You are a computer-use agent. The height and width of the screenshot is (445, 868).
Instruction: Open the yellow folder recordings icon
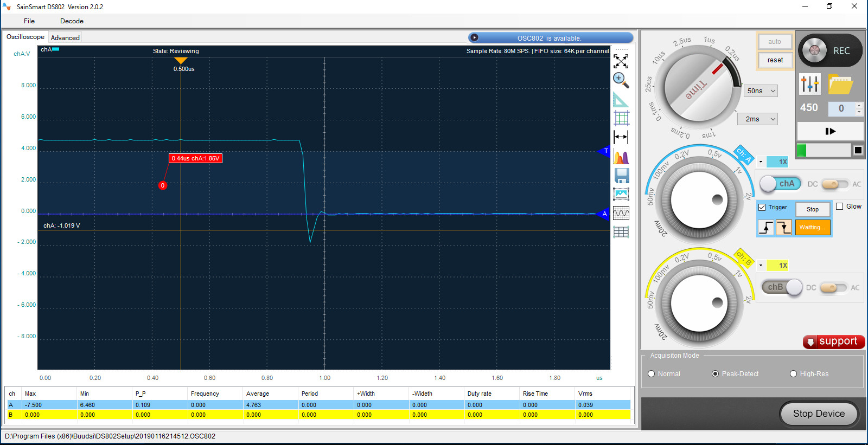pyautogui.click(x=840, y=84)
